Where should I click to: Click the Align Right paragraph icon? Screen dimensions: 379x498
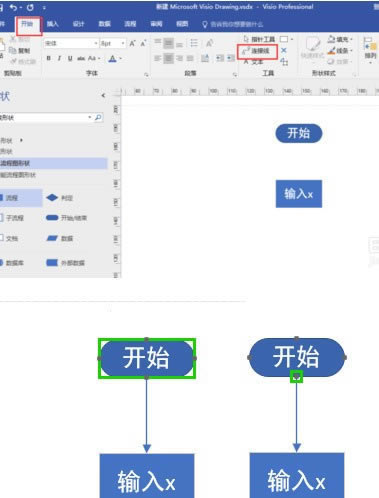(x=179, y=58)
